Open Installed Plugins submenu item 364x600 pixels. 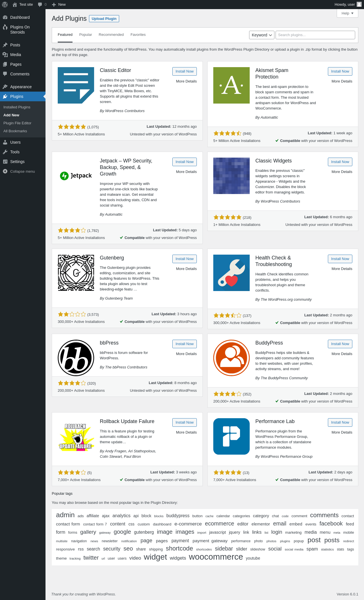(x=23, y=107)
